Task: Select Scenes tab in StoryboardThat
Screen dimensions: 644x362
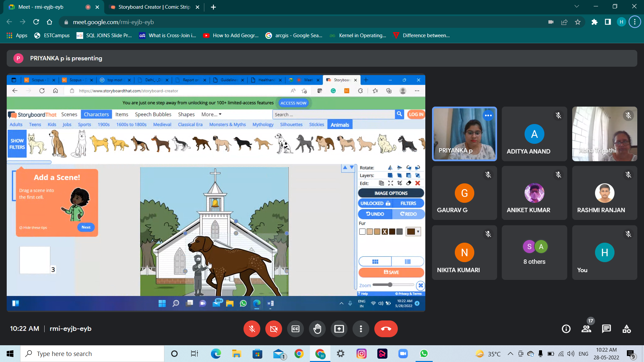Action: tap(69, 114)
